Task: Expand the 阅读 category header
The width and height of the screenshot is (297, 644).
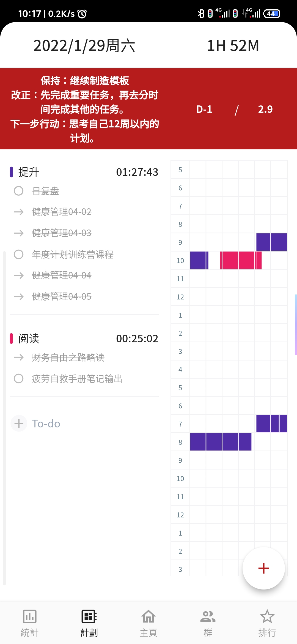Action: (29, 339)
